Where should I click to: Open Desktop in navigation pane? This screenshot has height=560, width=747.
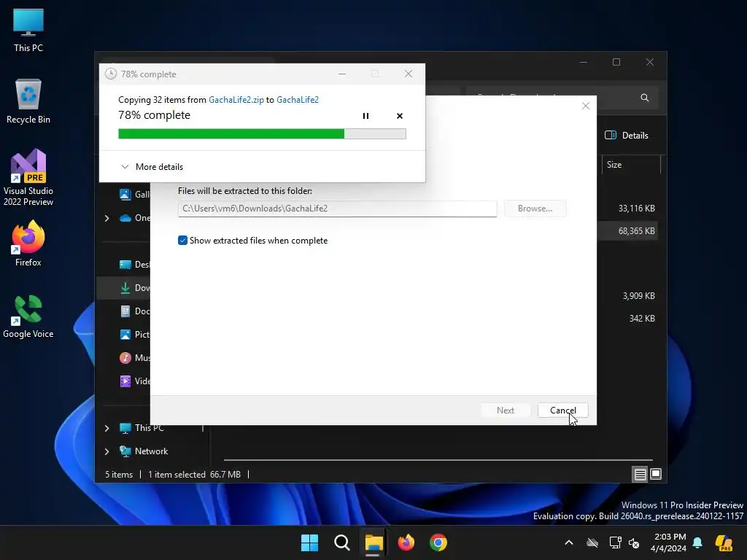pyautogui.click(x=134, y=264)
